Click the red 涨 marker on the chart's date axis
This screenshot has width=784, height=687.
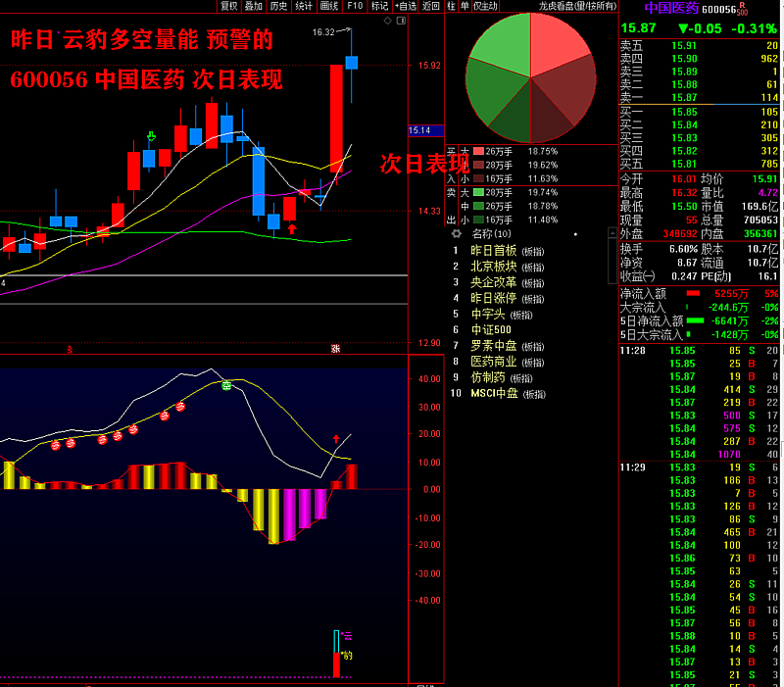(x=335, y=349)
